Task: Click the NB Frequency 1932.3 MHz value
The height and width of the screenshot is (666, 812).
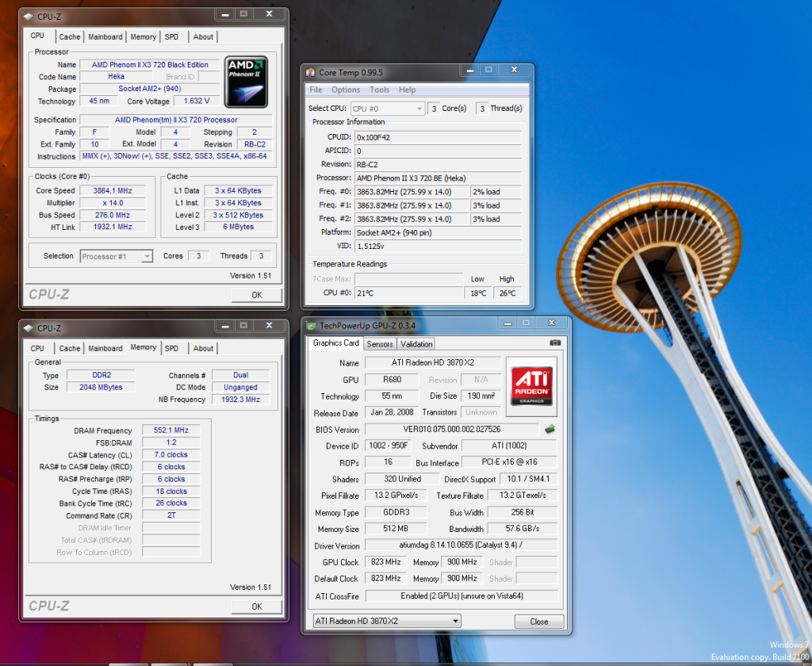Action: [x=240, y=400]
